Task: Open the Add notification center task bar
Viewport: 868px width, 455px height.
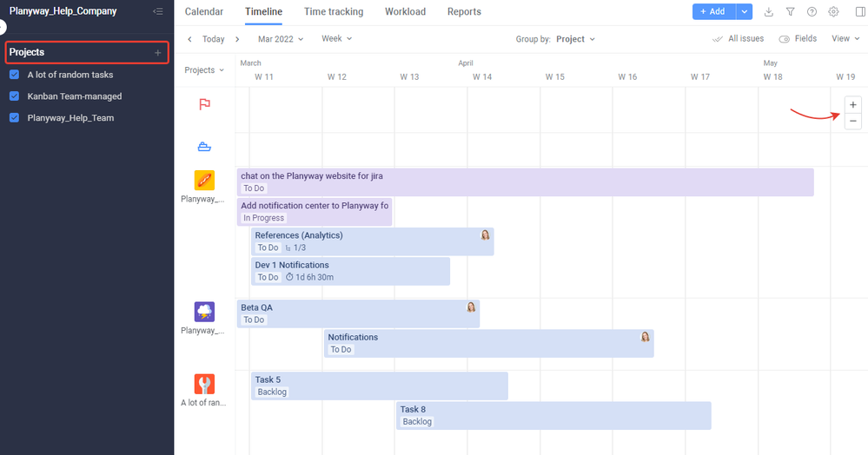Action: [315, 212]
